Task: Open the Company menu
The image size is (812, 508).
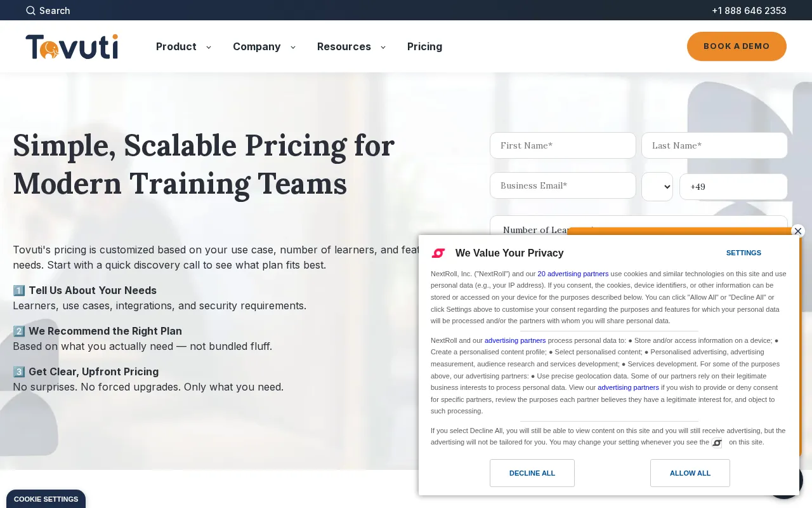Action: click(x=256, y=46)
